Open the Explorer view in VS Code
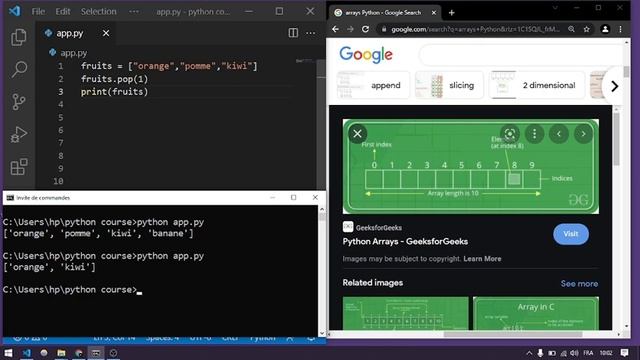This screenshot has height=360, width=640. tap(19, 37)
